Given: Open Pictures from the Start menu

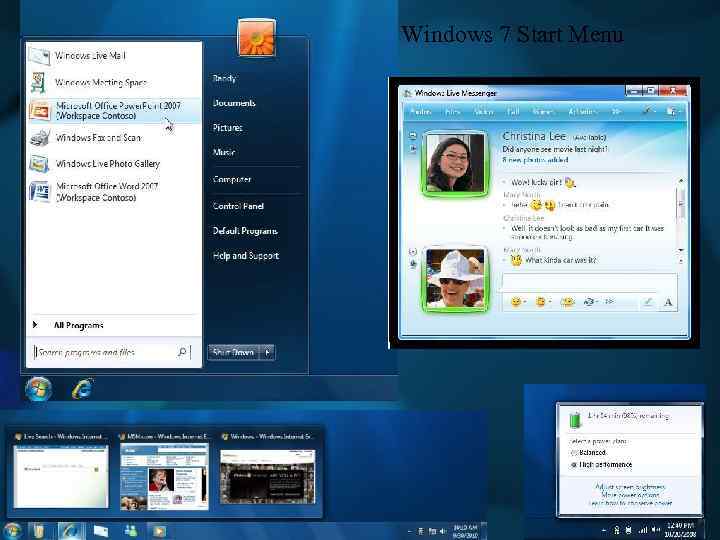Looking at the screenshot, I should (x=228, y=128).
